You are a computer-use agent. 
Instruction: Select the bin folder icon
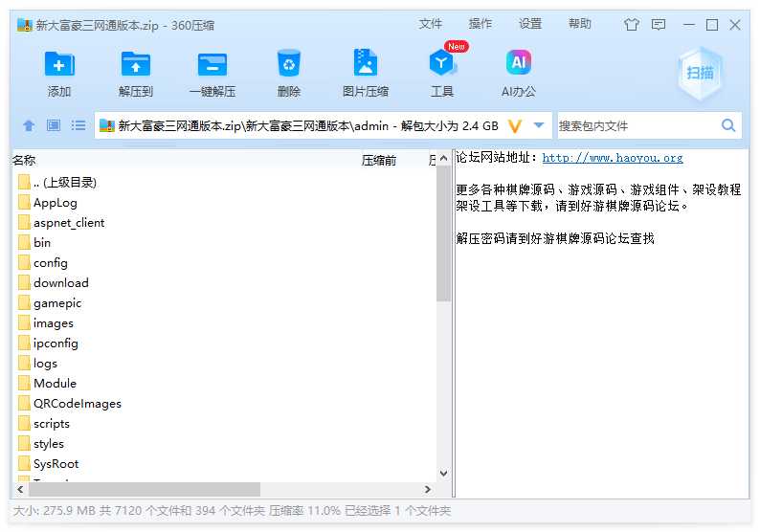coord(24,242)
